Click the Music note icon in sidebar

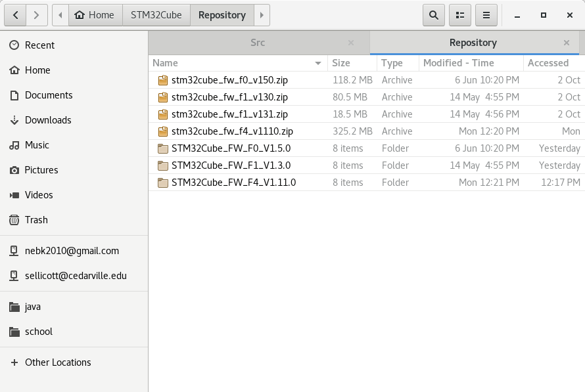coord(14,145)
